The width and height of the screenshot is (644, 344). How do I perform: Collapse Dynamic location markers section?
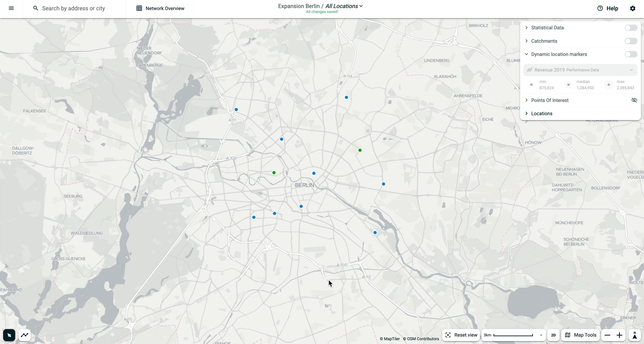tap(527, 54)
